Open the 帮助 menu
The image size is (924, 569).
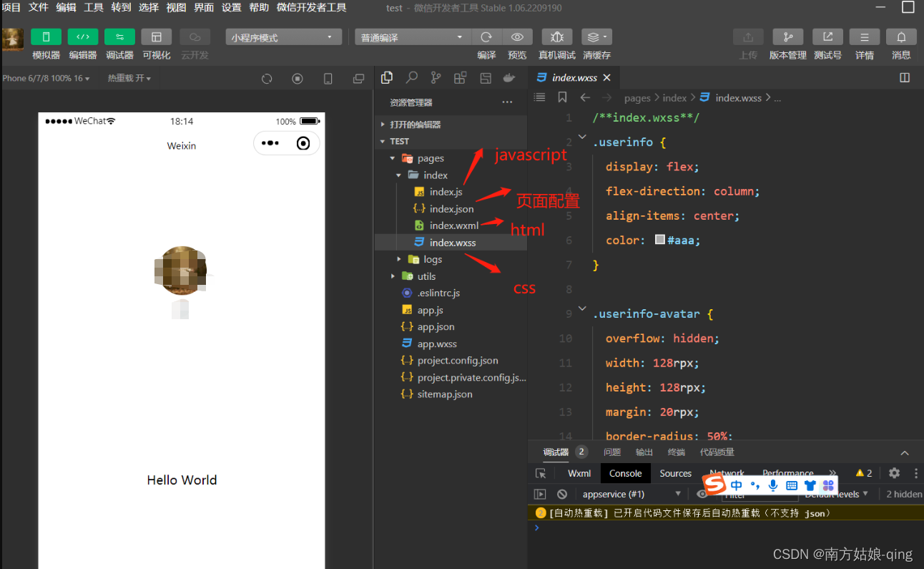[x=259, y=7]
